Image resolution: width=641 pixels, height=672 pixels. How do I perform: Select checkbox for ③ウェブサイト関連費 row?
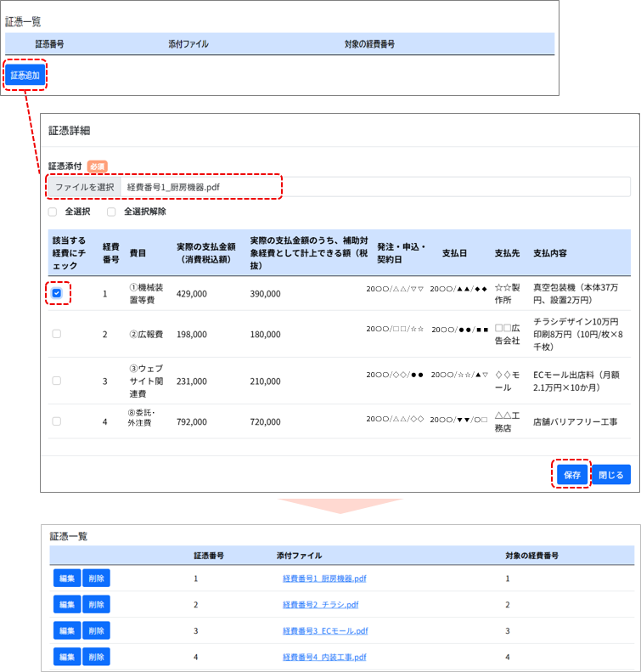click(56, 381)
